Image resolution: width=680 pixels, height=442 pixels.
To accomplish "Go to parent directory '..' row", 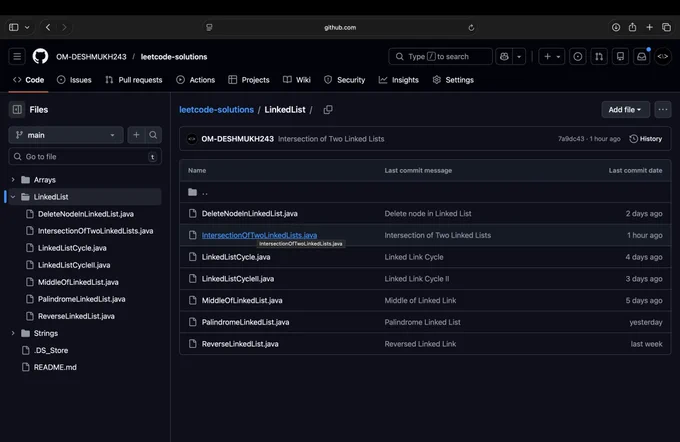I will pyautogui.click(x=425, y=192).
